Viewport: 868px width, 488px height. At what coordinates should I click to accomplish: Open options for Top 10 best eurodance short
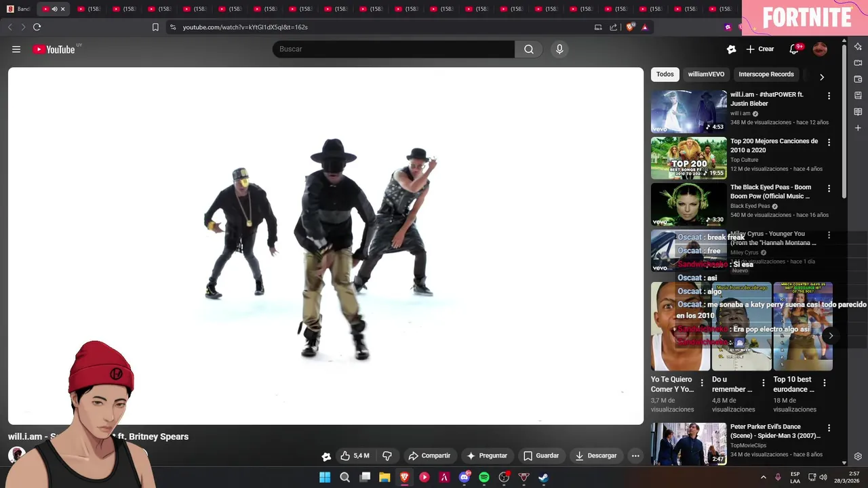(825, 383)
